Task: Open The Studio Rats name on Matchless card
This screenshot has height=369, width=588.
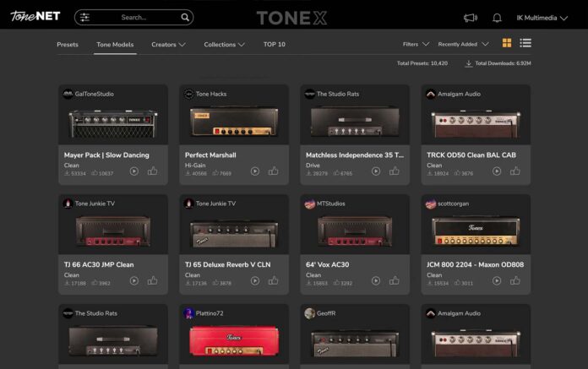Action: [338, 94]
